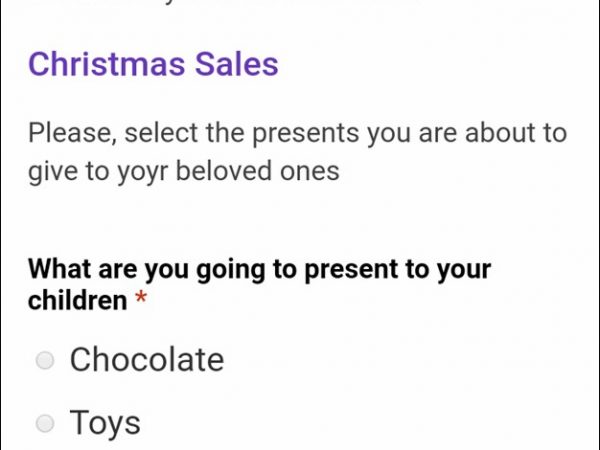
Task: Click the Toys option label
Action: [105, 423]
